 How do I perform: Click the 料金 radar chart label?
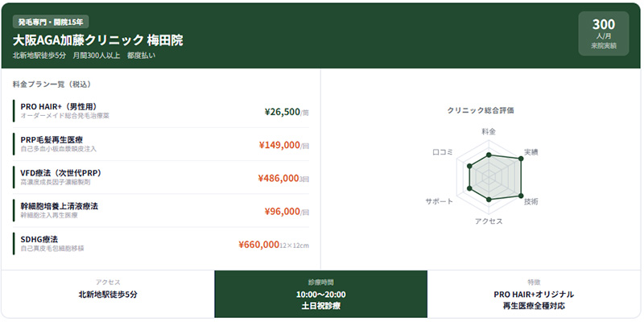(489, 130)
